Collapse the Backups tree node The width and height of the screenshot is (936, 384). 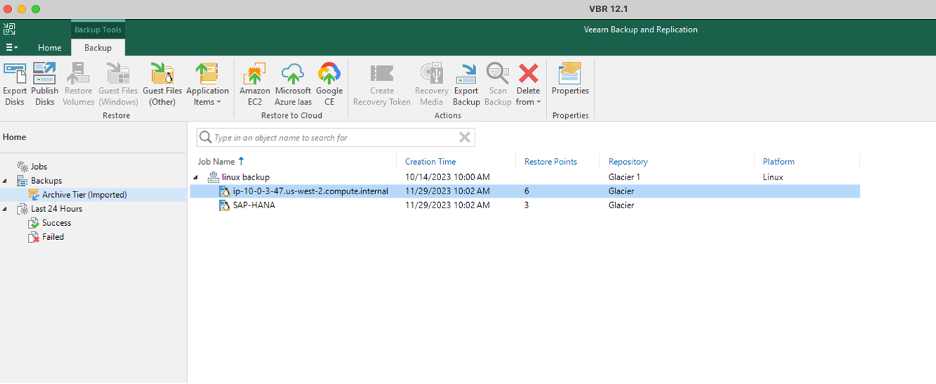[x=5, y=180]
